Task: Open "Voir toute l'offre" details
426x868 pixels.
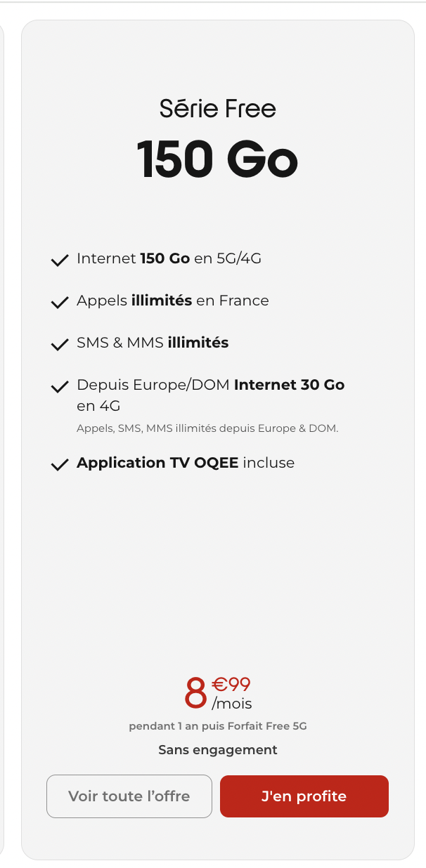Action: click(129, 796)
